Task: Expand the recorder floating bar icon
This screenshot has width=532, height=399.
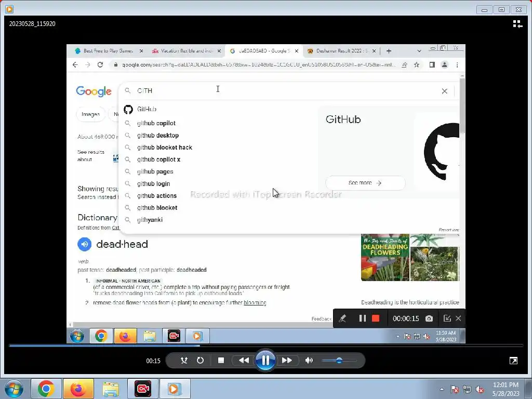Action: (447, 318)
